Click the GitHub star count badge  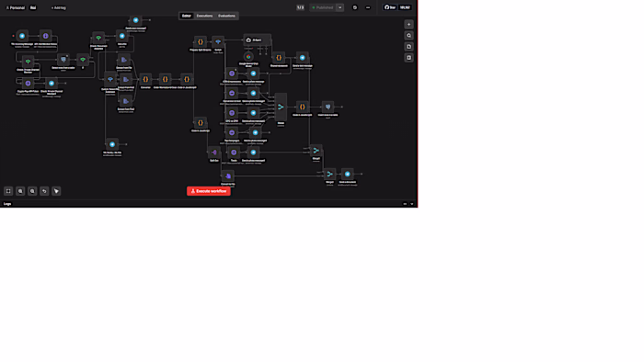tap(405, 7)
